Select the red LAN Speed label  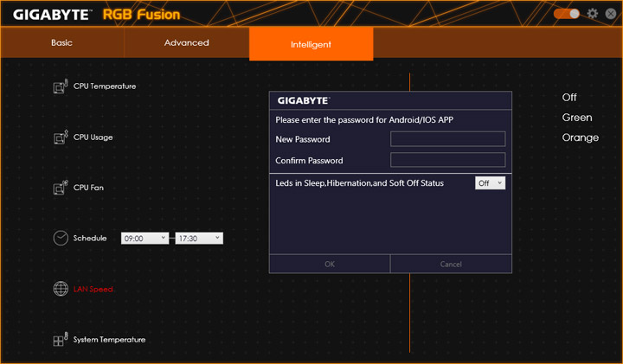coord(93,289)
